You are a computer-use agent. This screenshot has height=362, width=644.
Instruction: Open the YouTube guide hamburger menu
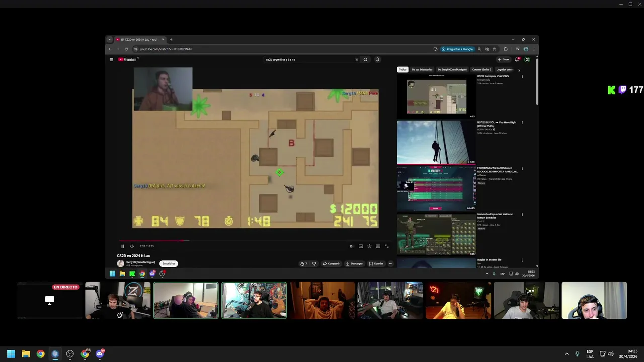click(x=112, y=59)
